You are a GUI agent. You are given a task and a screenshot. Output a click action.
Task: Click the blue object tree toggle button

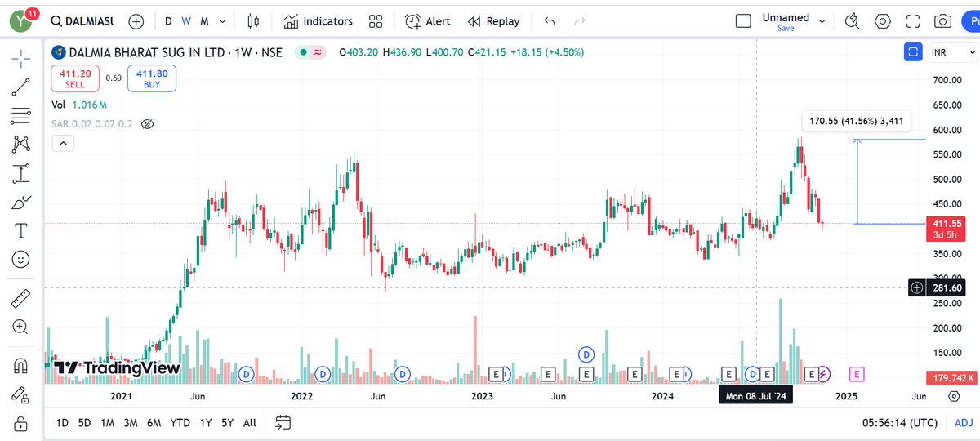913,52
